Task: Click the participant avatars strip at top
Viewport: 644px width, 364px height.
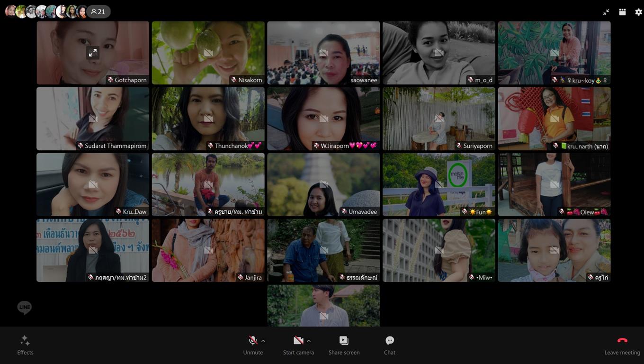Action: click(45, 12)
